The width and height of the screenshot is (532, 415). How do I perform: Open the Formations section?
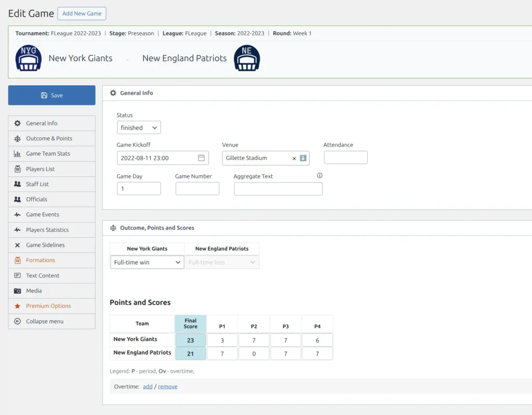coord(51,260)
